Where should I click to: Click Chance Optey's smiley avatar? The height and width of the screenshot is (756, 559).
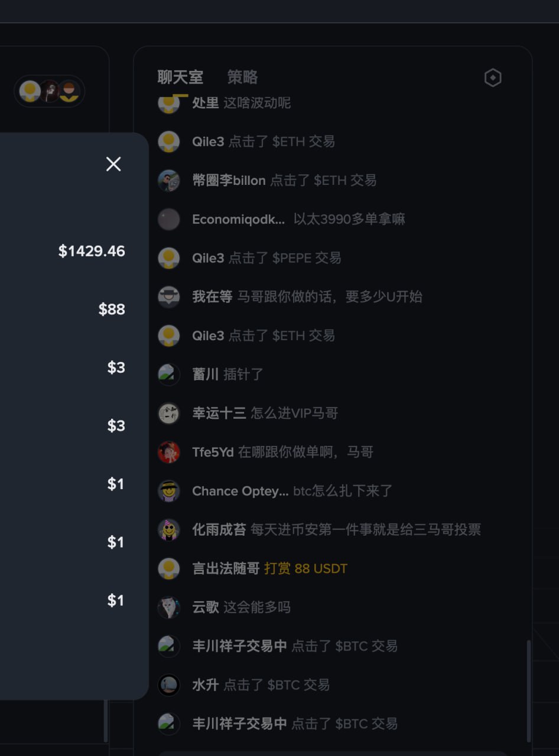pos(169,491)
